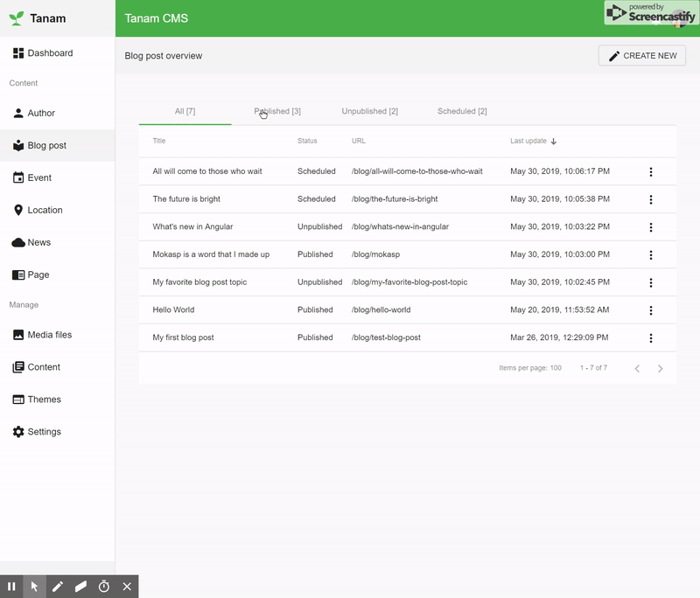The height and width of the screenshot is (598, 700).
Task: Click the Blog post book icon
Action: pos(18,145)
